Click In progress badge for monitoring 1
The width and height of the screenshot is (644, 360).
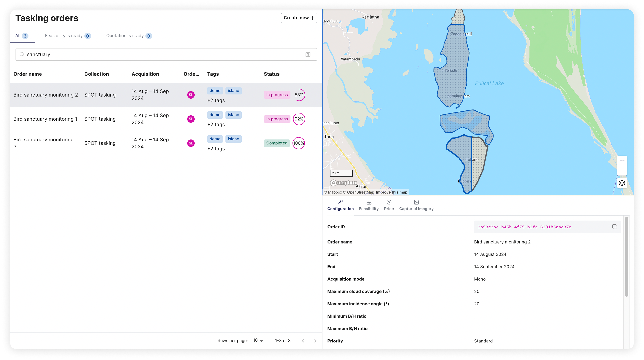coord(277,119)
